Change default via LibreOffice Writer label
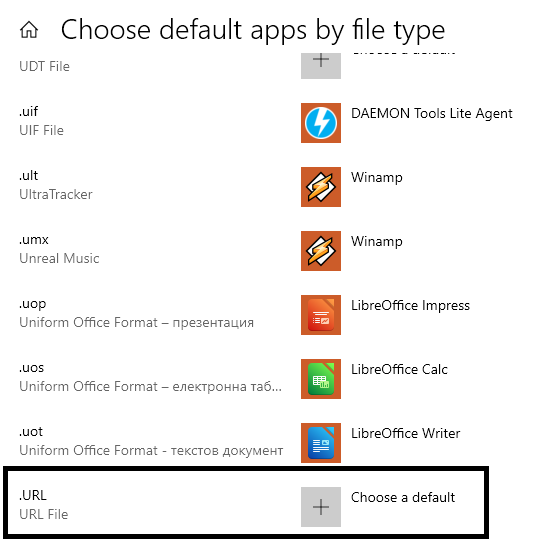This screenshot has width=544, height=545. [x=405, y=433]
